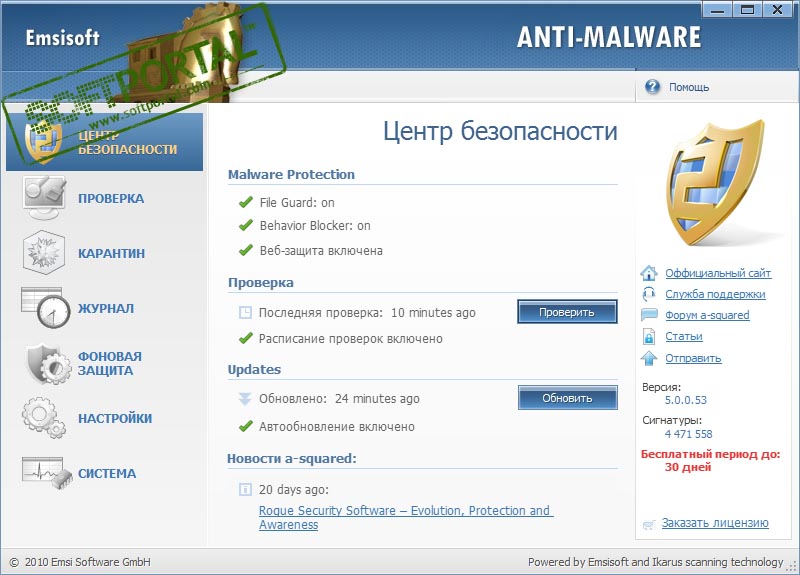Click the 2010 Emsi Software GmbH copyright text
The height and width of the screenshot is (575, 800).
click(x=81, y=562)
